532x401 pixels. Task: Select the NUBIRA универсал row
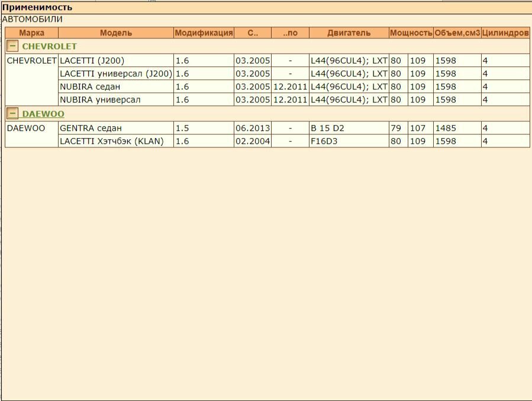294,100
